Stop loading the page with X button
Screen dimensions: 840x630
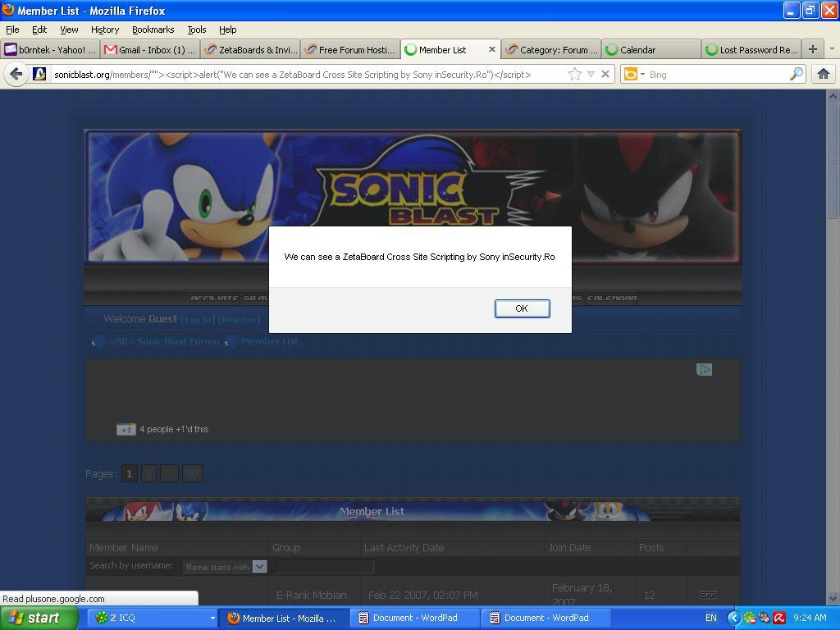tap(605, 74)
